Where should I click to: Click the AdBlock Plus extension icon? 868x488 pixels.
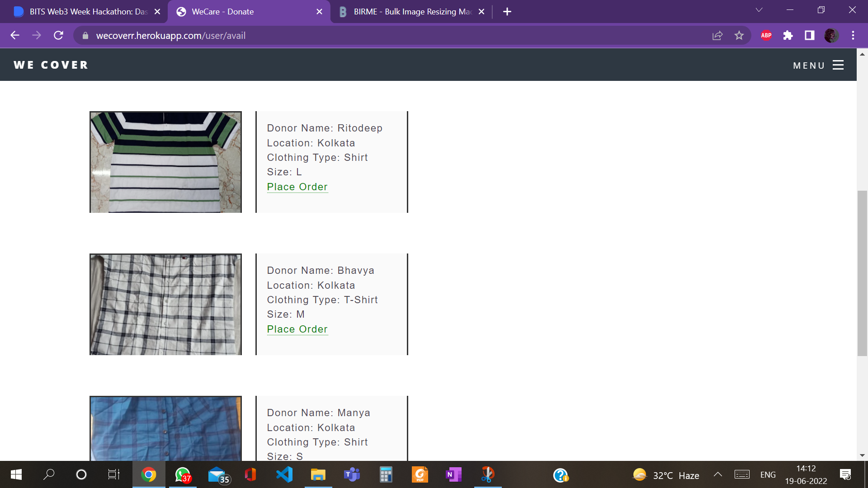(766, 35)
